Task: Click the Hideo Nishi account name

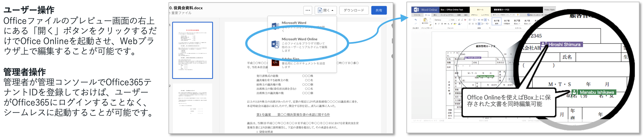Action: pyautogui.click(x=549, y=10)
